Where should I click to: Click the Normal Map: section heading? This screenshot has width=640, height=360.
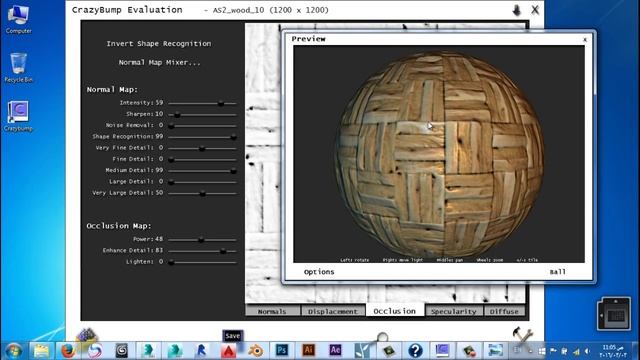112,89
